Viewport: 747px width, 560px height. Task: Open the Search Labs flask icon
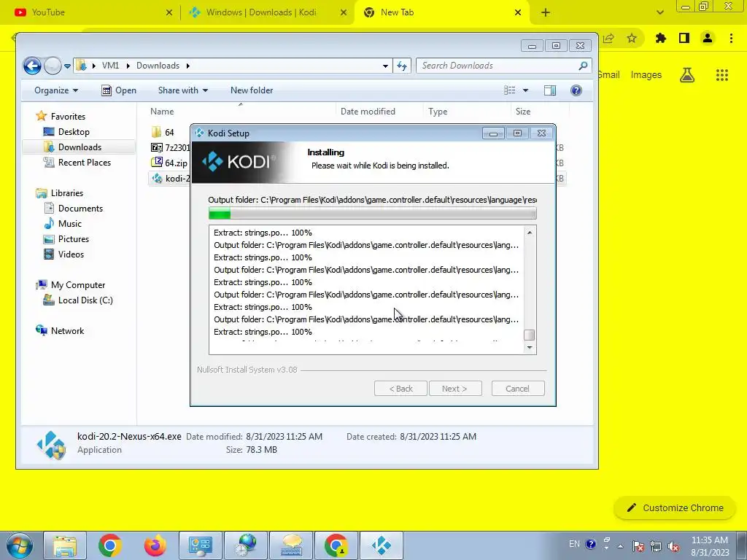[x=687, y=75]
